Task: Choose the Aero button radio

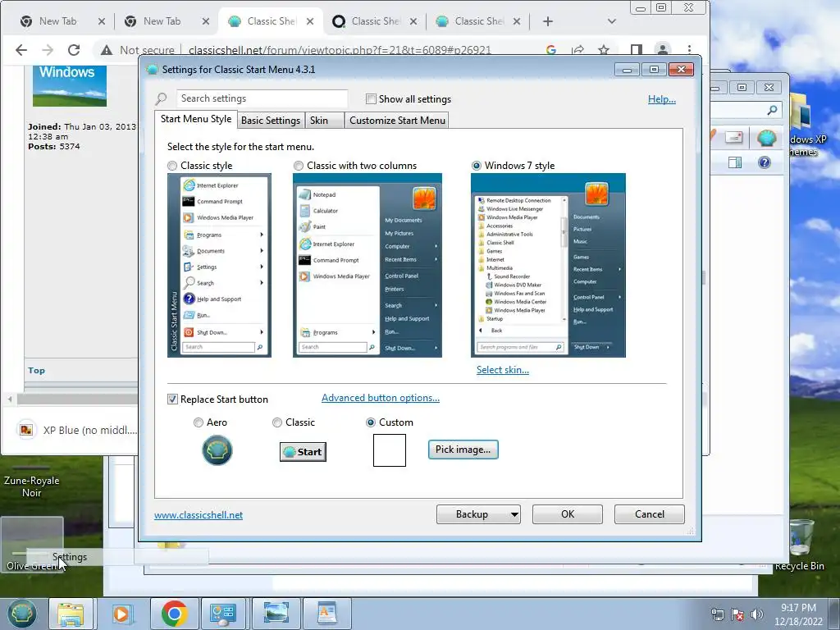Action: (x=199, y=422)
